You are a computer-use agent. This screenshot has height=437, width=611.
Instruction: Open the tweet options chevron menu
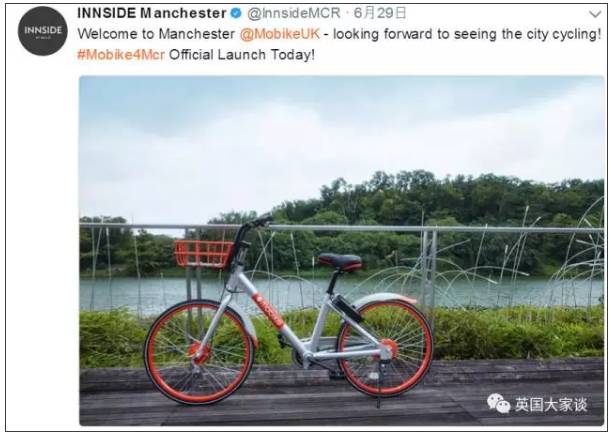595,14
